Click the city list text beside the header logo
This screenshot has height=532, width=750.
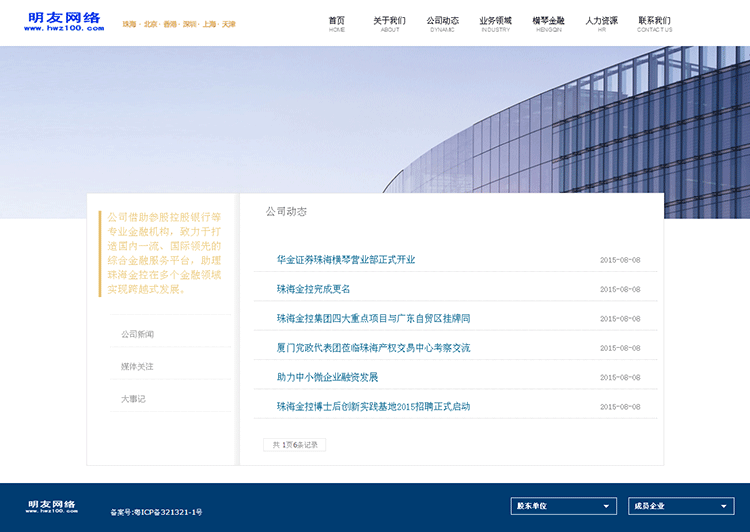pyautogui.click(x=179, y=24)
